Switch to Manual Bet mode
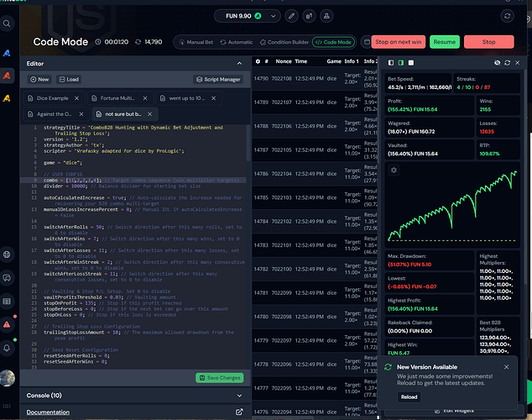Viewport: 532px width, 420px height. tap(197, 42)
